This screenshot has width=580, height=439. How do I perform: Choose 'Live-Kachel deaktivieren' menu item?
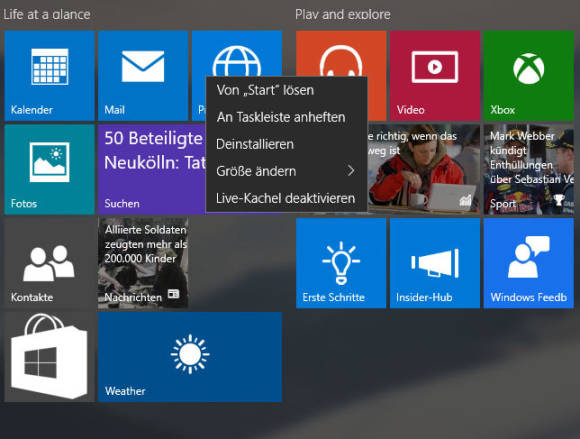click(286, 198)
